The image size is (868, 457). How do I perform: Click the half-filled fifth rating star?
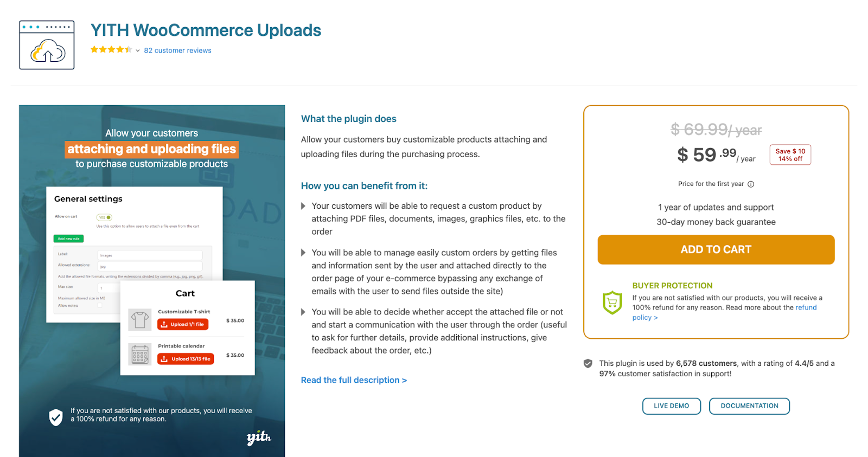pyautogui.click(x=128, y=49)
